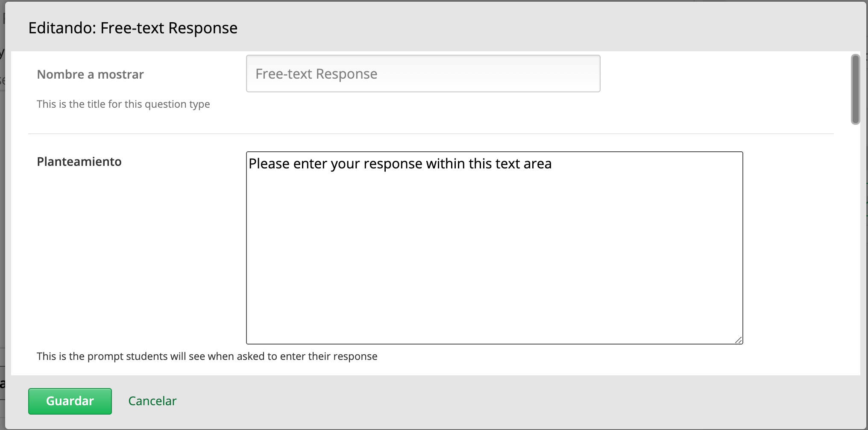The image size is (868, 430).
Task: Click the Cancelar link
Action: [152, 401]
